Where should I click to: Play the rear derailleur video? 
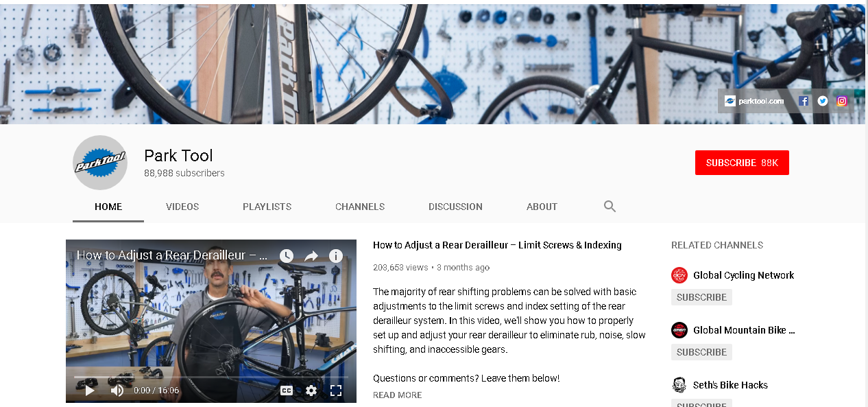coord(90,391)
